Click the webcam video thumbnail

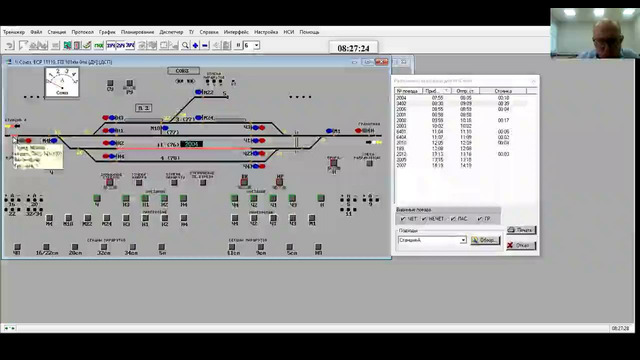pos(595,33)
